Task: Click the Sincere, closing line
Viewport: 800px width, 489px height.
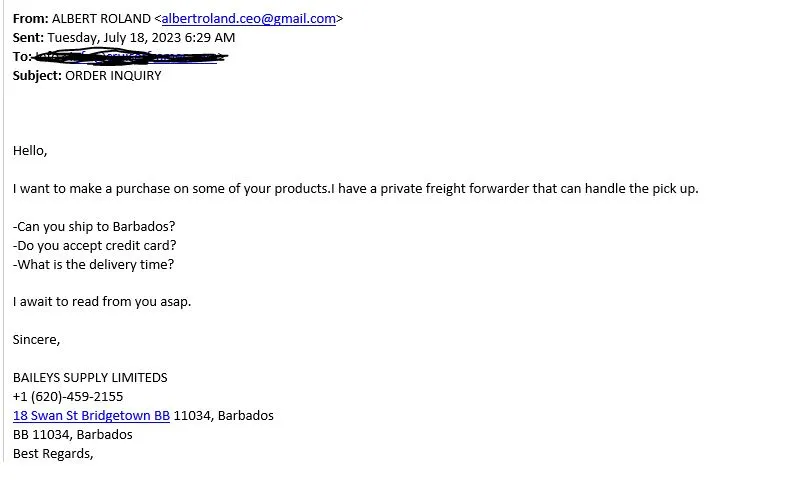Action: [36, 340]
